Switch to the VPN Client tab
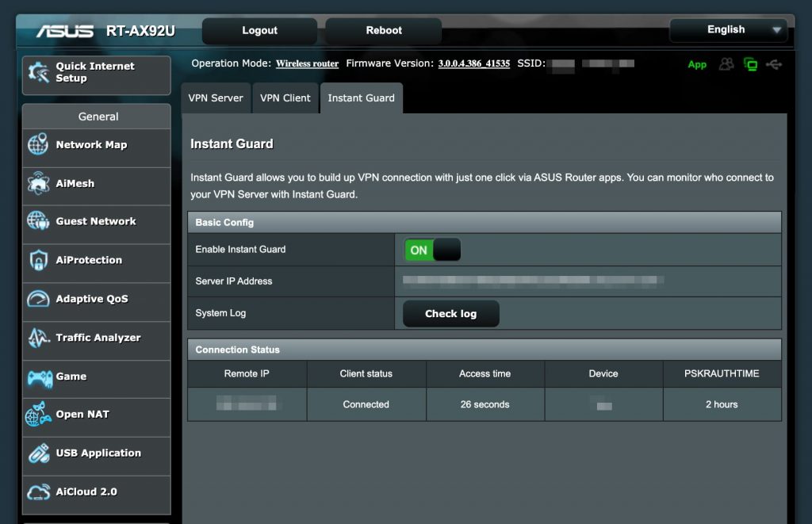The image size is (812, 524). 285,98
